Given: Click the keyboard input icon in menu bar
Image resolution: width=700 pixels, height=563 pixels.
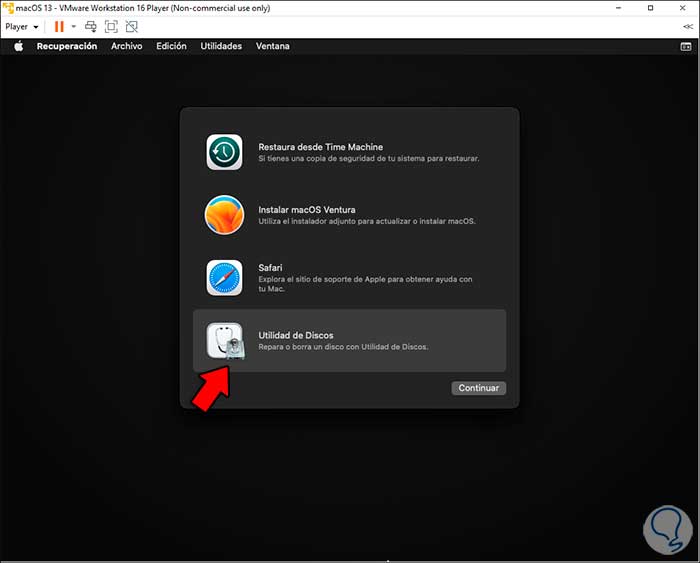Looking at the screenshot, I should (686, 46).
